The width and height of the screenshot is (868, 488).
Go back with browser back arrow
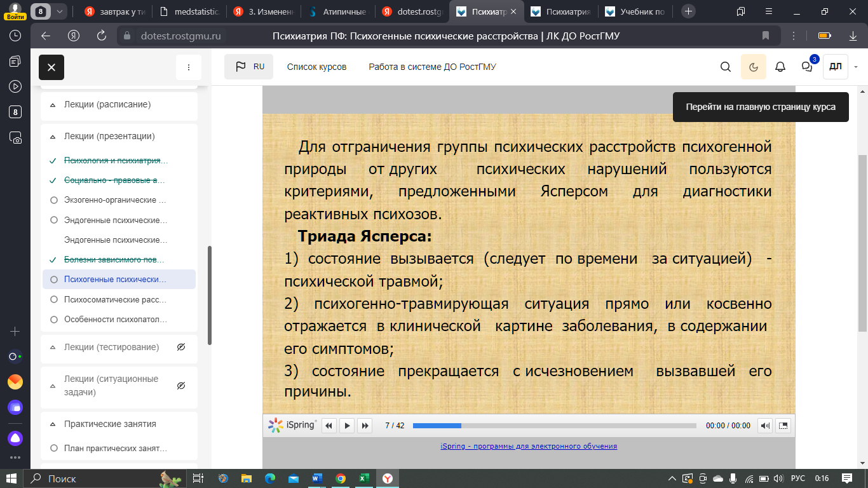click(45, 36)
